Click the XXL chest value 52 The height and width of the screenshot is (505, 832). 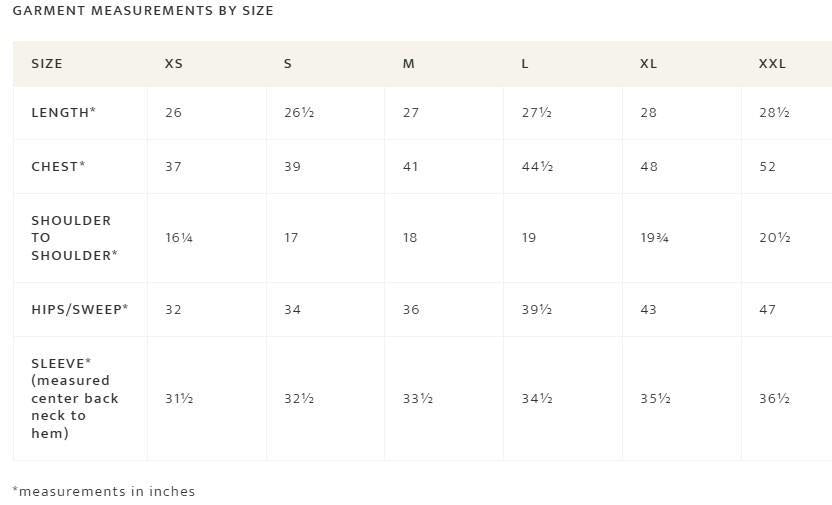pyautogui.click(x=767, y=167)
